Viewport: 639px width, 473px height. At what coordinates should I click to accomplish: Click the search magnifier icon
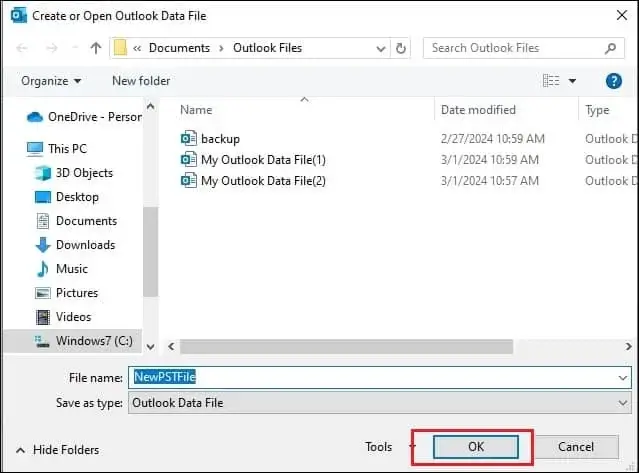click(609, 48)
